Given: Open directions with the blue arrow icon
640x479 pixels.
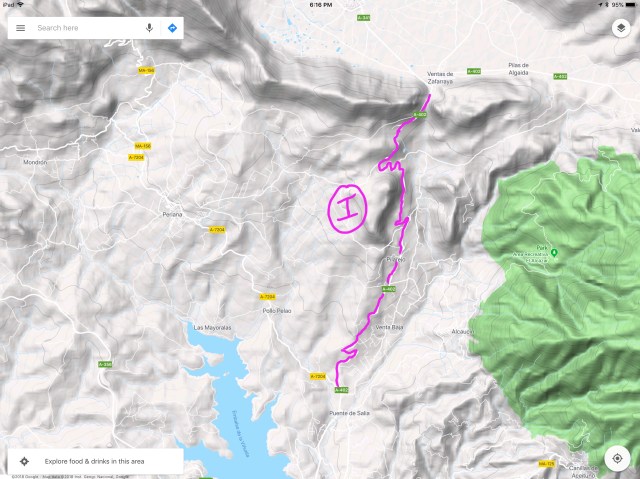Looking at the screenshot, I should pos(172,28).
